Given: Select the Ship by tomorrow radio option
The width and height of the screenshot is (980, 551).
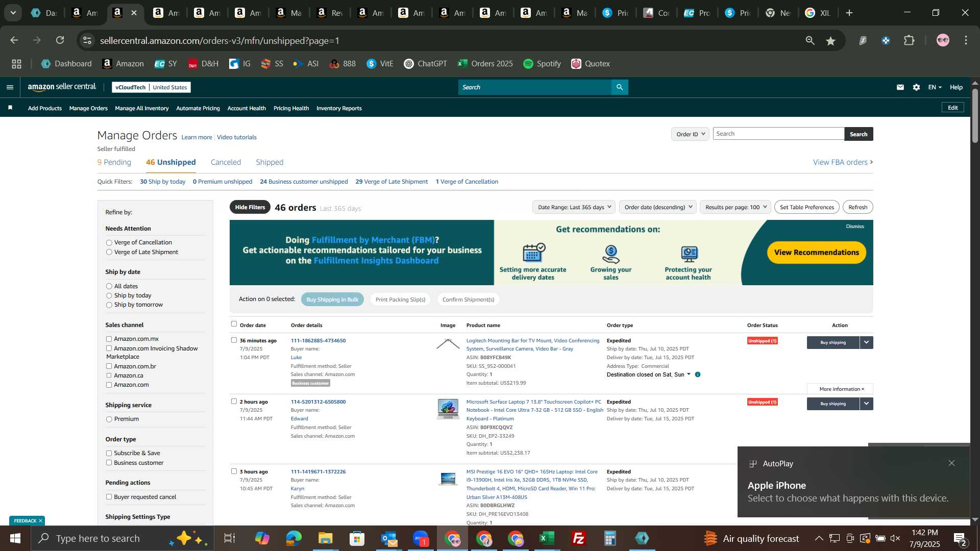Looking at the screenshot, I should [109, 305].
